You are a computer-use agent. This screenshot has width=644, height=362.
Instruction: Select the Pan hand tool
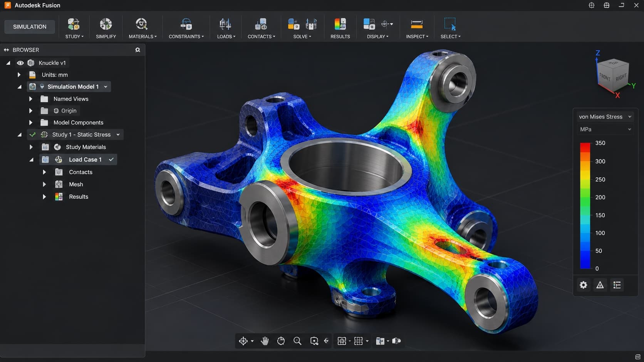265,341
